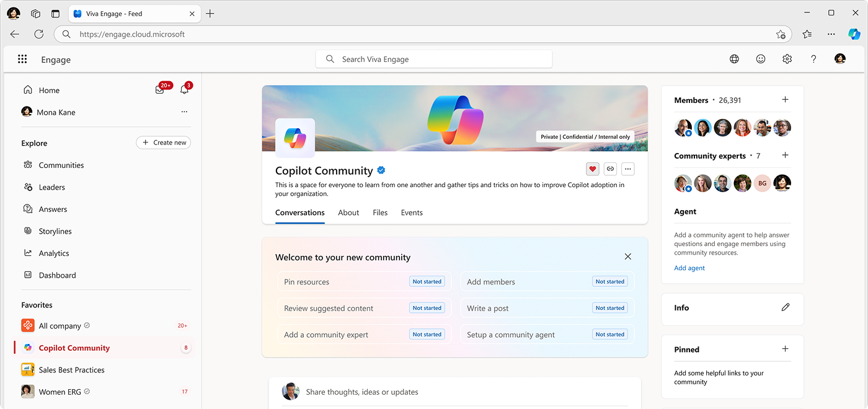This screenshot has height=409, width=868.
Task: Open the browser profile avatar
Action: [14, 13]
